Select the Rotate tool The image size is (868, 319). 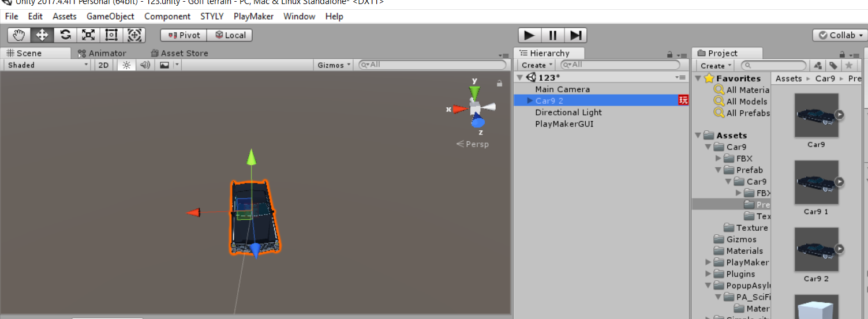65,35
